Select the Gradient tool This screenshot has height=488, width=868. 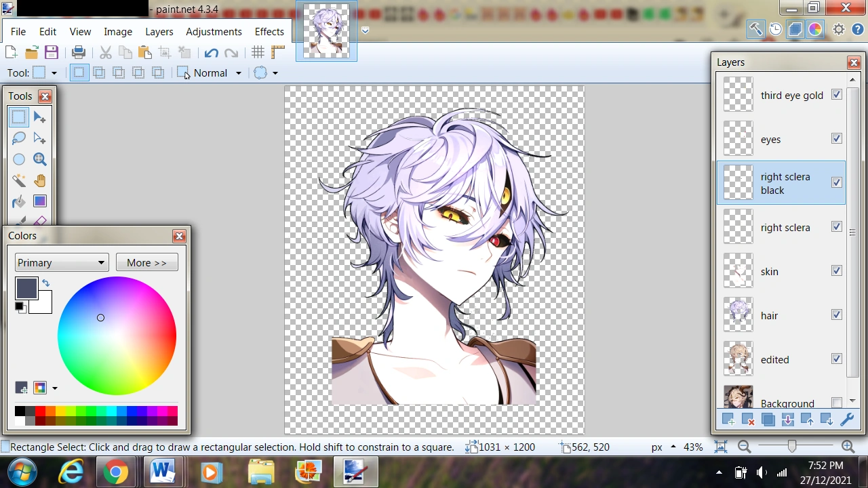point(39,201)
